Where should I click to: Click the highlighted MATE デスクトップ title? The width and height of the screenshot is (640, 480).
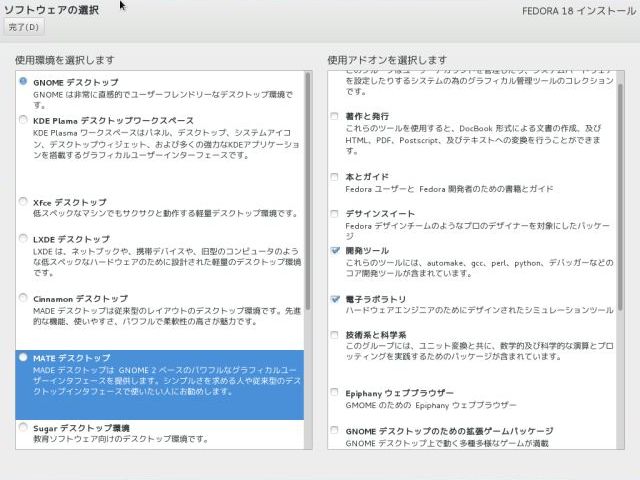(72, 358)
